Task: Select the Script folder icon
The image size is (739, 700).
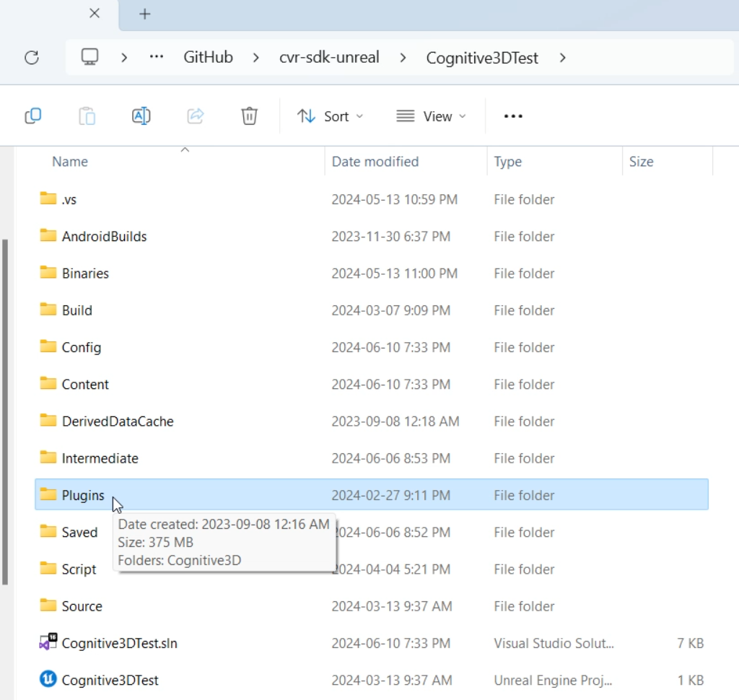Action: click(48, 568)
